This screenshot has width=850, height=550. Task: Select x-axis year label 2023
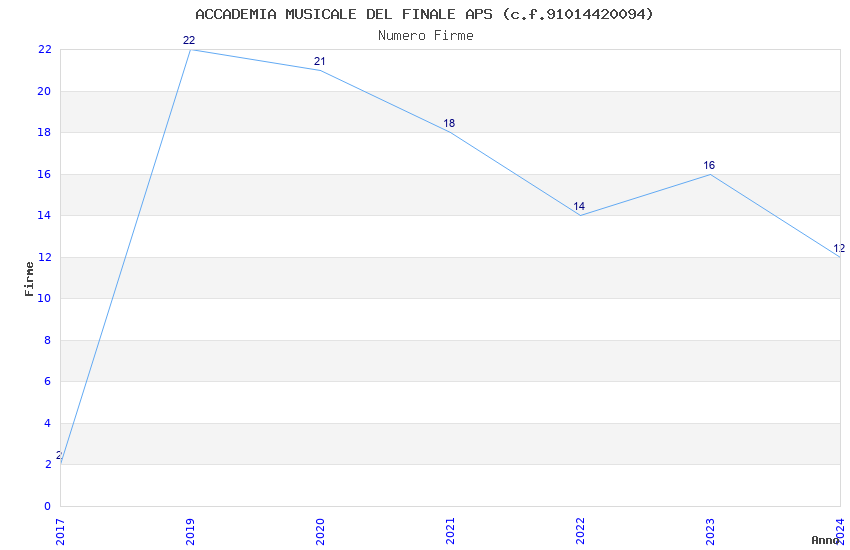(x=710, y=532)
